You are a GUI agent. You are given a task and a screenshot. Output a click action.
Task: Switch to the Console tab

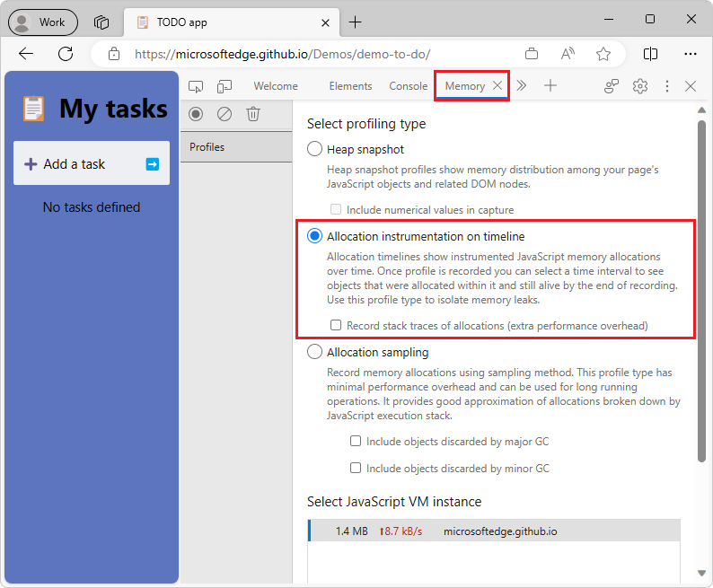click(409, 86)
